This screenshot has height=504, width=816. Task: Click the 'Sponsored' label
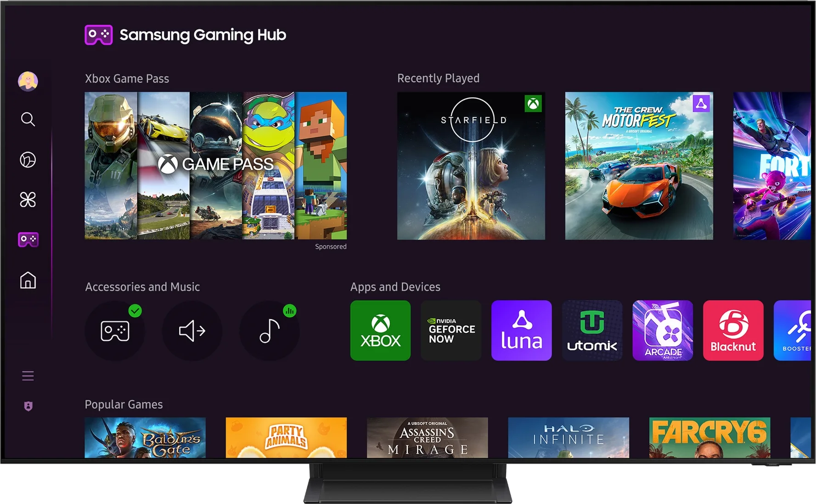(x=331, y=246)
